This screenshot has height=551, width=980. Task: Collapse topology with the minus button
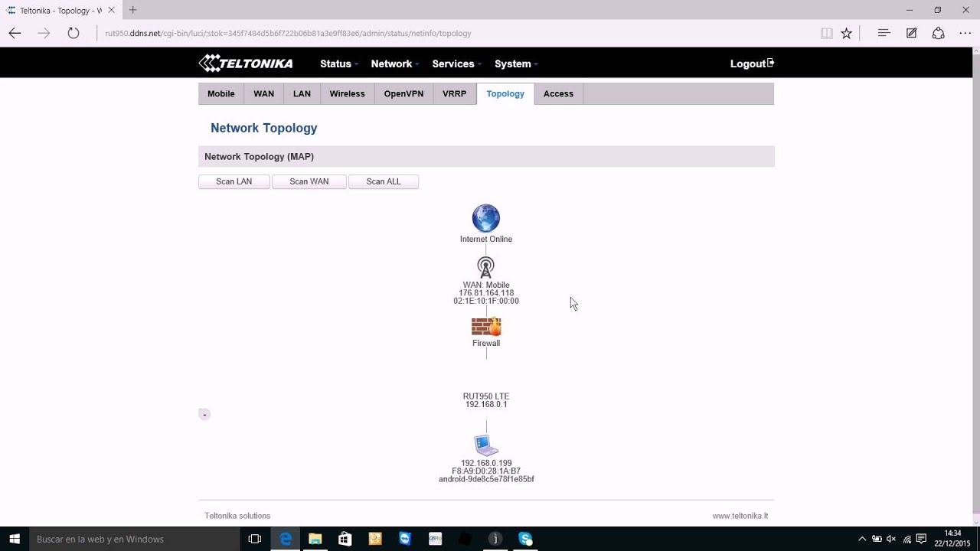tap(204, 414)
